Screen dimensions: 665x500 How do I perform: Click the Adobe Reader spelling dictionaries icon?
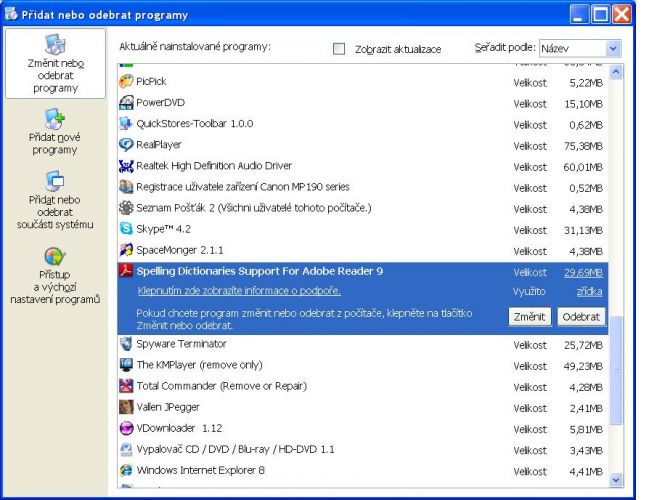pyautogui.click(x=126, y=271)
